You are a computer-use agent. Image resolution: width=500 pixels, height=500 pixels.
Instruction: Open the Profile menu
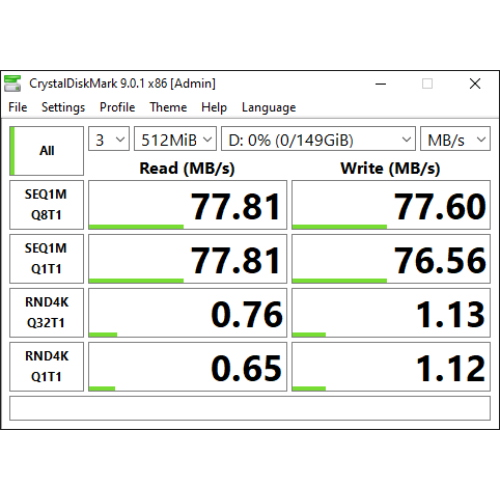tap(117, 107)
